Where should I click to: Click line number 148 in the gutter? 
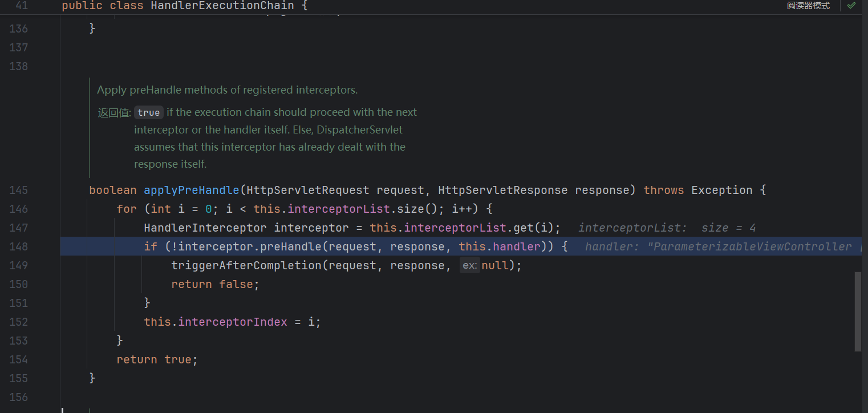point(18,246)
